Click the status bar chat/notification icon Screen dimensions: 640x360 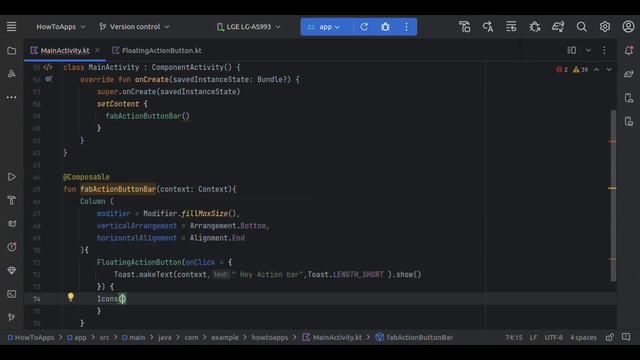(x=626, y=337)
